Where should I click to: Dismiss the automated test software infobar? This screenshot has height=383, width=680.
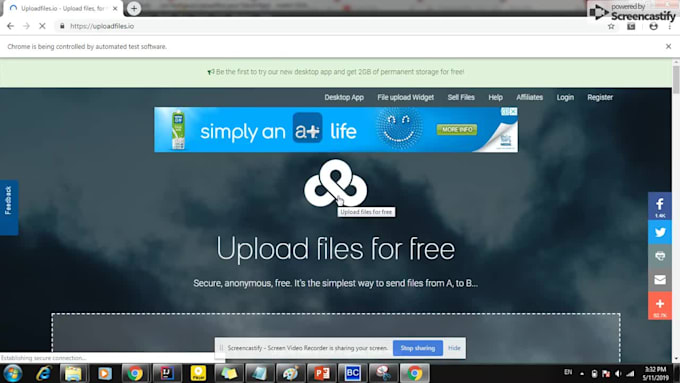668,46
